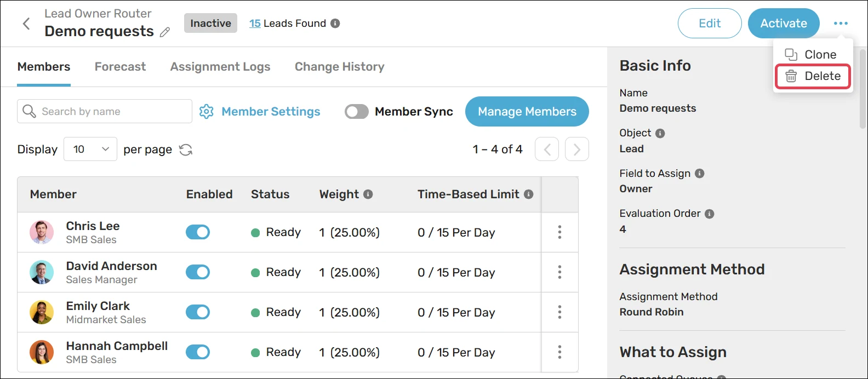Show Field to Assign info tooltip
The width and height of the screenshot is (868, 379).
click(x=699, y=174)
